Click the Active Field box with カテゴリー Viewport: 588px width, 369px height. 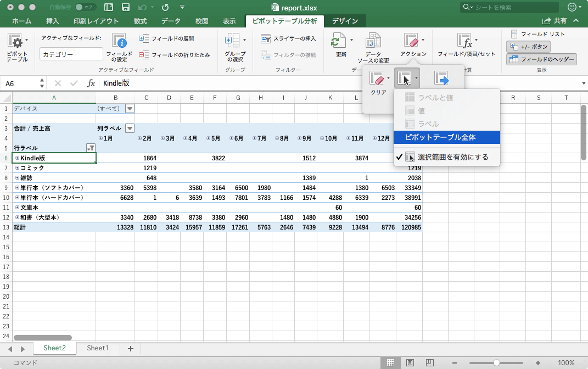71,54
